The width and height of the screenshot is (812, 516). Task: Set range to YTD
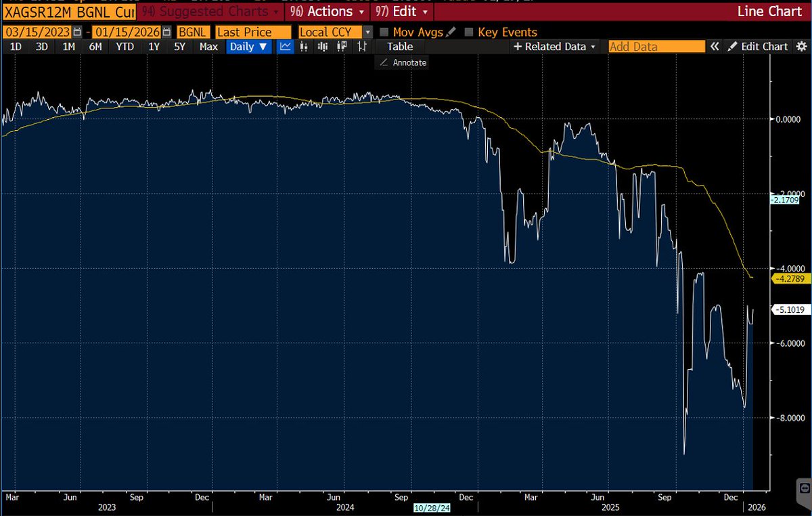coord(125,47)
